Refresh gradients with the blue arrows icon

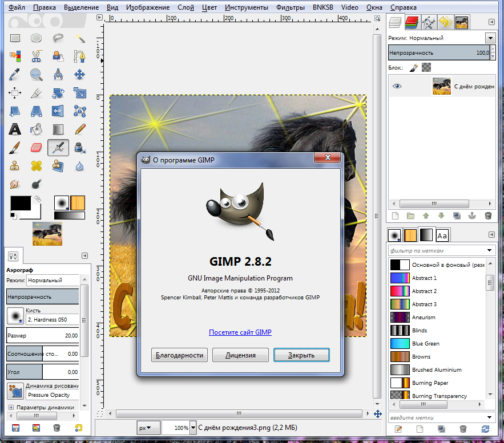click(485, 429)
